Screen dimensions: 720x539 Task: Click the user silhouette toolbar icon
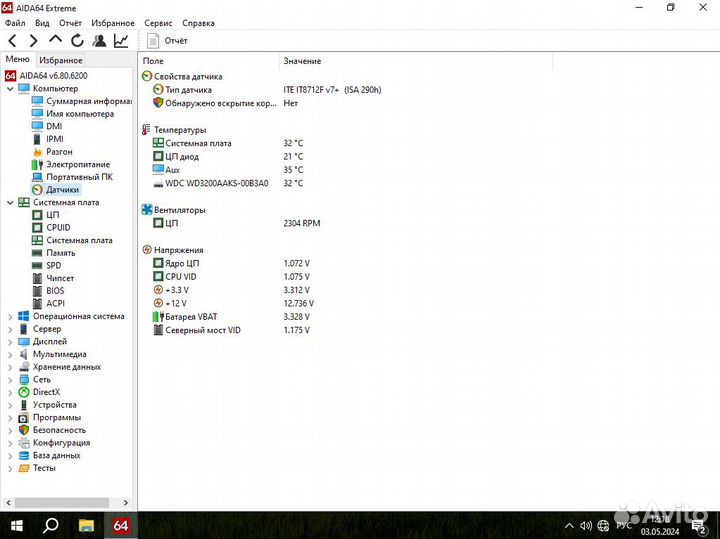99,41
